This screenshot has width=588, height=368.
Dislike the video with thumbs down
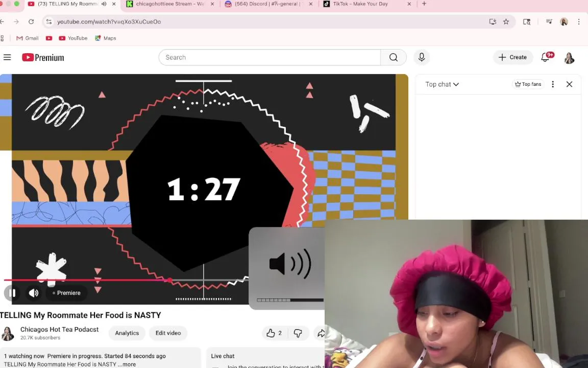(x=298, y=333)
